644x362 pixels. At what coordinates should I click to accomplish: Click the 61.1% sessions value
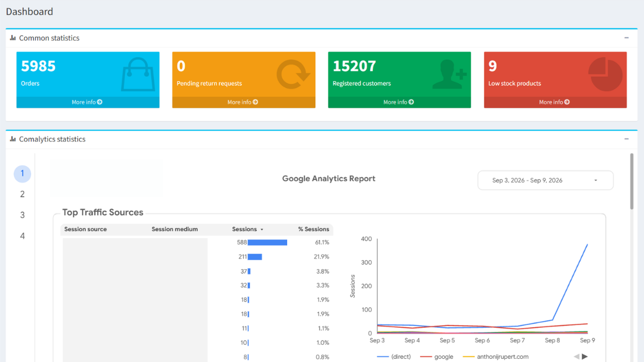click(322, 242)
